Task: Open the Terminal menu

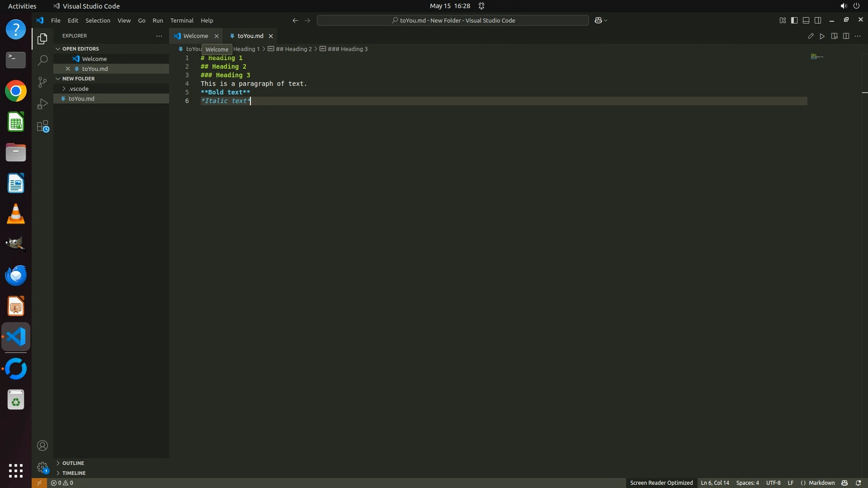Action: [x=182, y=20]
